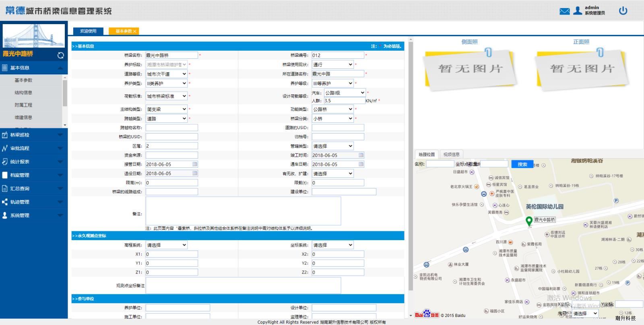Viewport: 644px width, 325px height.
Task: Click into the 桥梁编号 field
Action: point(338,55)
